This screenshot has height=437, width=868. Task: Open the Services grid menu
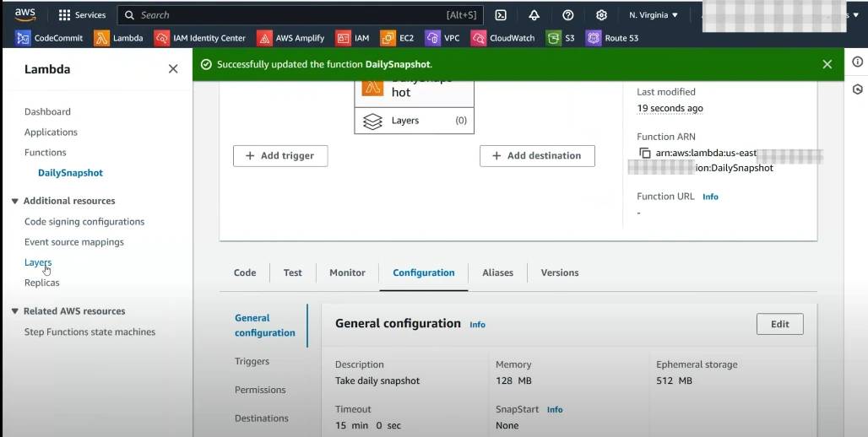82,15
